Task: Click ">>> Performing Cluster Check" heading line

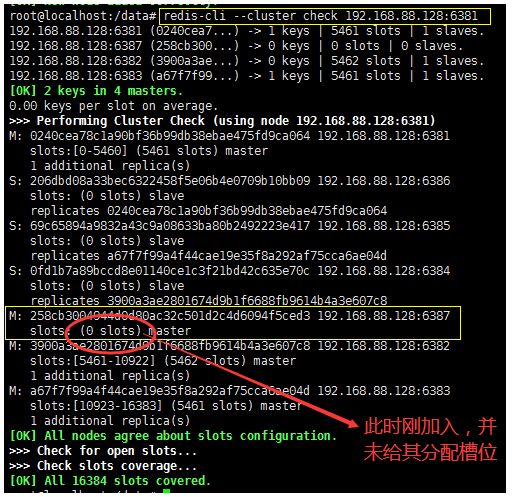Action: click(x=222, y=121)
